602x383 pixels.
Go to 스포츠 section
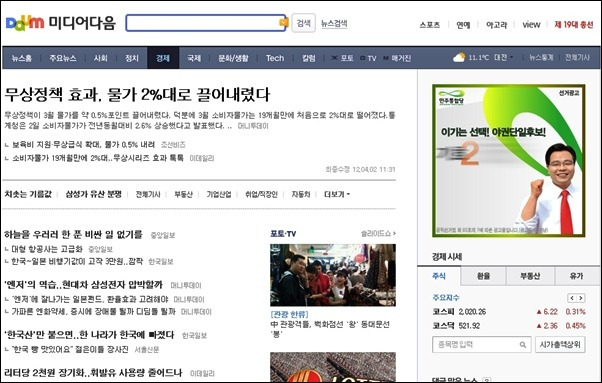[x=430, y=25]
